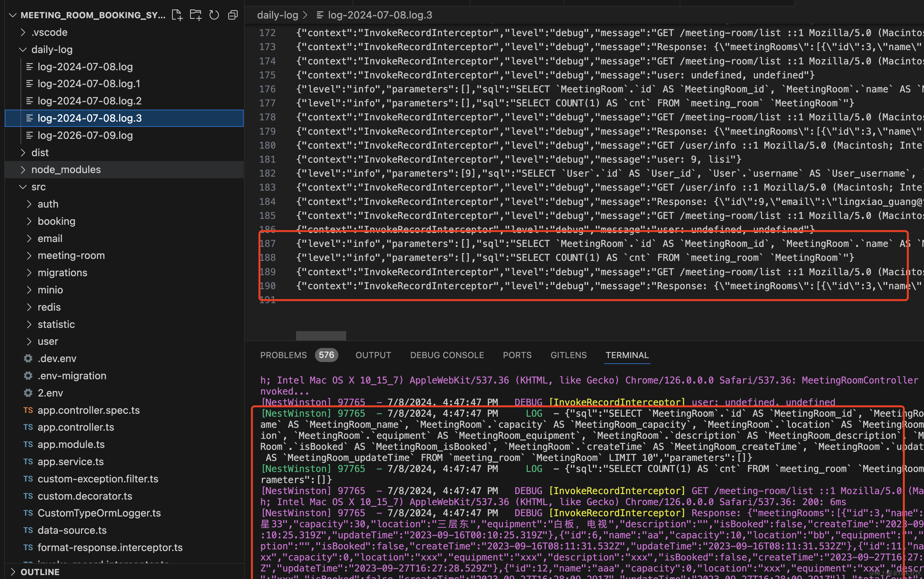
Task: Open CustomTypeOrmLogger.ts file
Action: 99,513
